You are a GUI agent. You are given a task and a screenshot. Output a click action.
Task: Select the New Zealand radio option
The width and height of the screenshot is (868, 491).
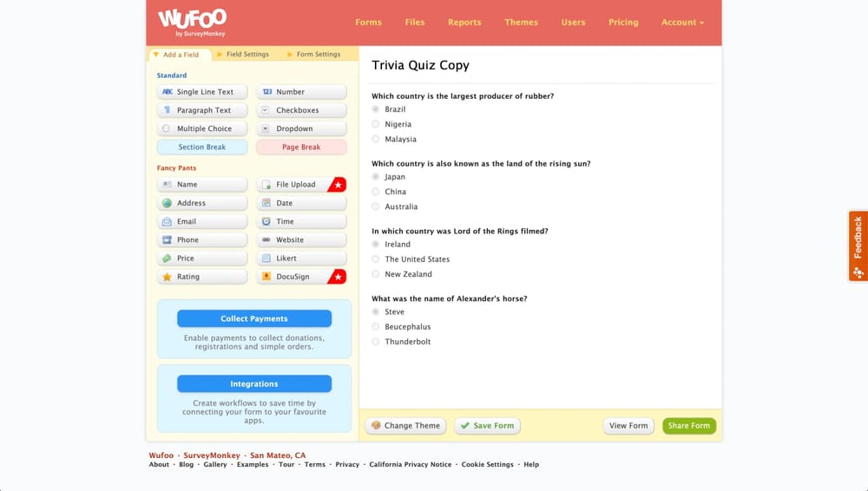(x=376, y=274)
